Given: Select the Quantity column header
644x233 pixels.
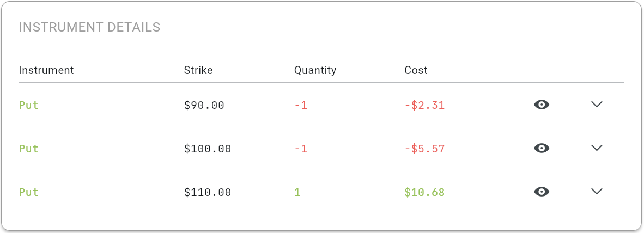Looking at the screenshot, I should tap(315, 71).
